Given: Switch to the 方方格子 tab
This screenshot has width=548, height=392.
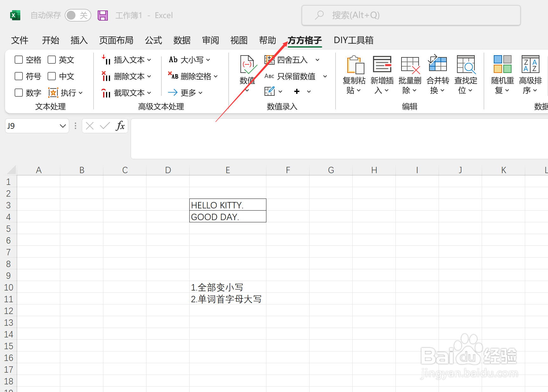Looking at the screenshot, I should point(305,40).
